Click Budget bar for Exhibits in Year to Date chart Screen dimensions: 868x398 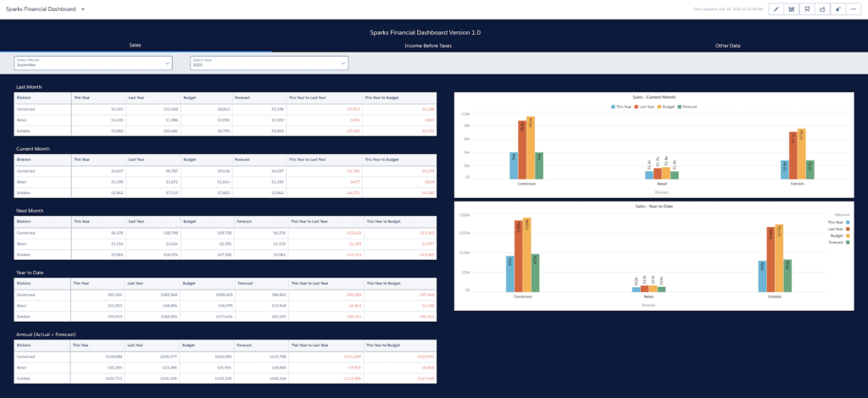pos(780,258)
